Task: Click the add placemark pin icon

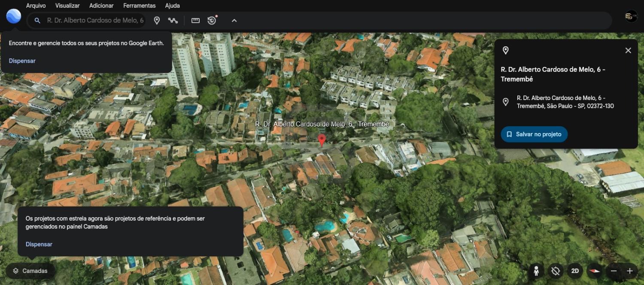Action: click(x=157, y=21)
